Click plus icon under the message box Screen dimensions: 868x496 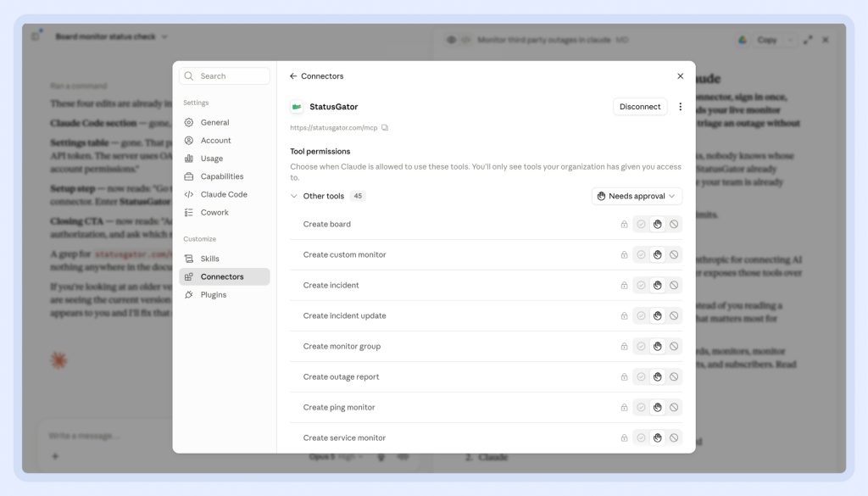pos(55,456)
